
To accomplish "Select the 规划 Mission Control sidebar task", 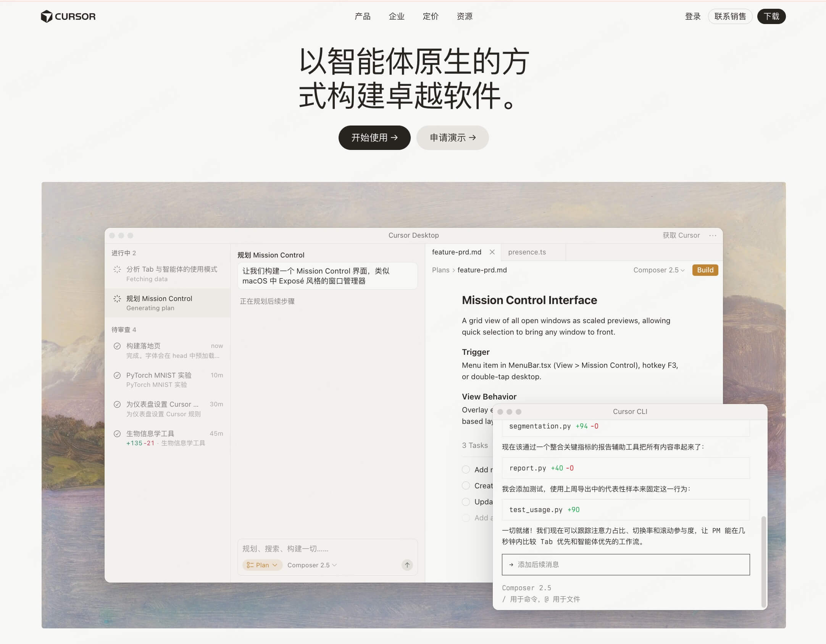I will pyautogui.click(x=168, y=303).
